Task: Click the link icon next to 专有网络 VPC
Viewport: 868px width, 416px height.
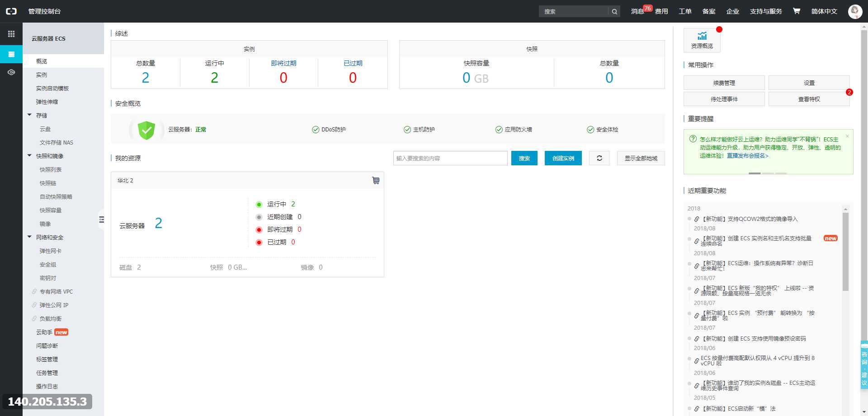Action: (x=34, y=291)
